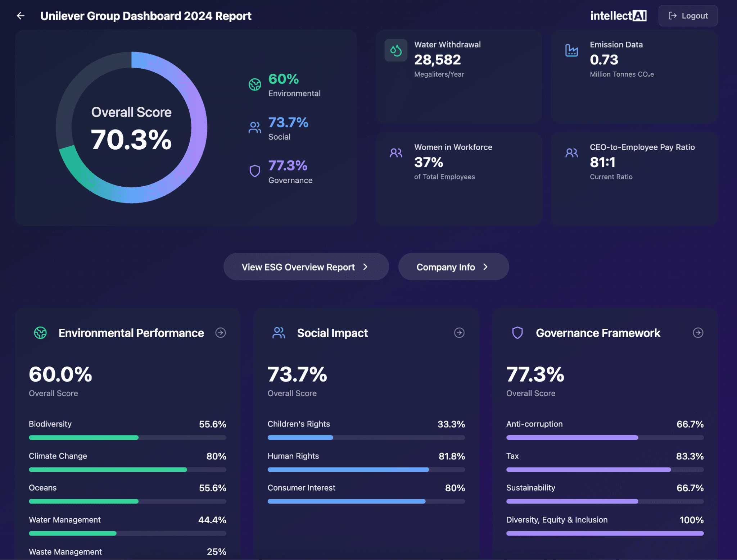Click the Water Management progress bar
737x560 pixels.
[127, 533]
